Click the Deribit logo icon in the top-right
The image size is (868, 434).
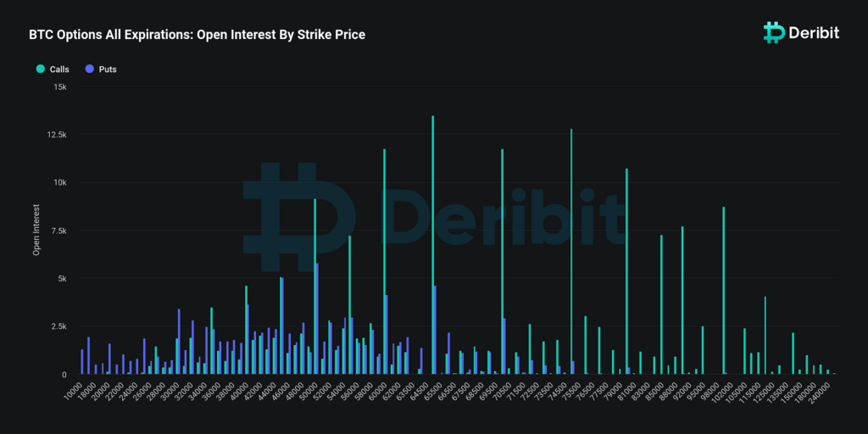773,32
